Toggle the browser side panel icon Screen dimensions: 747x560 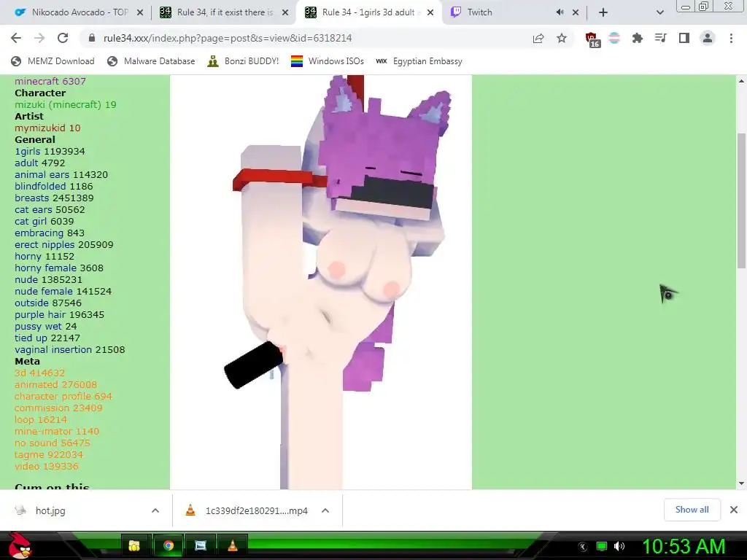pos(684,38)
